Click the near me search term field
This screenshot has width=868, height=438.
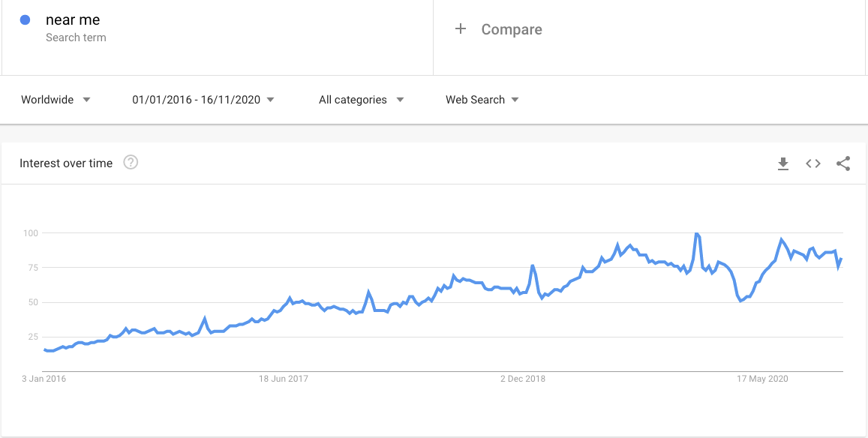click(73, 20)
